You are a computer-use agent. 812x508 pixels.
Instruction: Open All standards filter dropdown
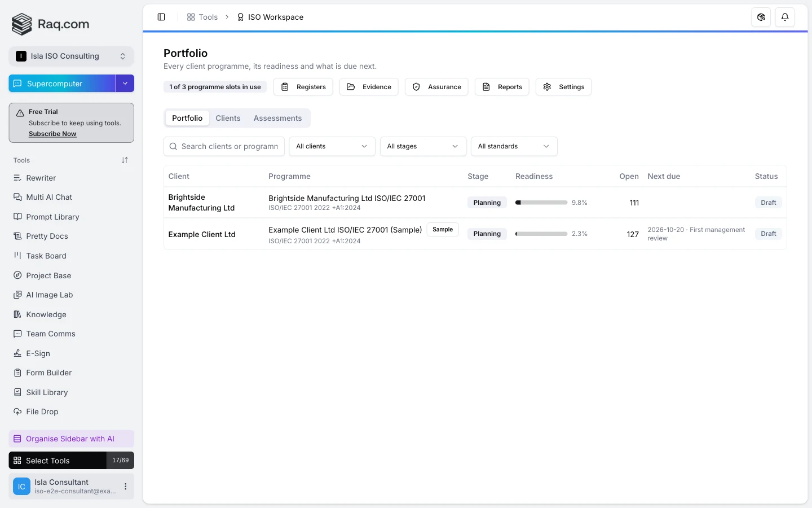click(x=514, y=146)
